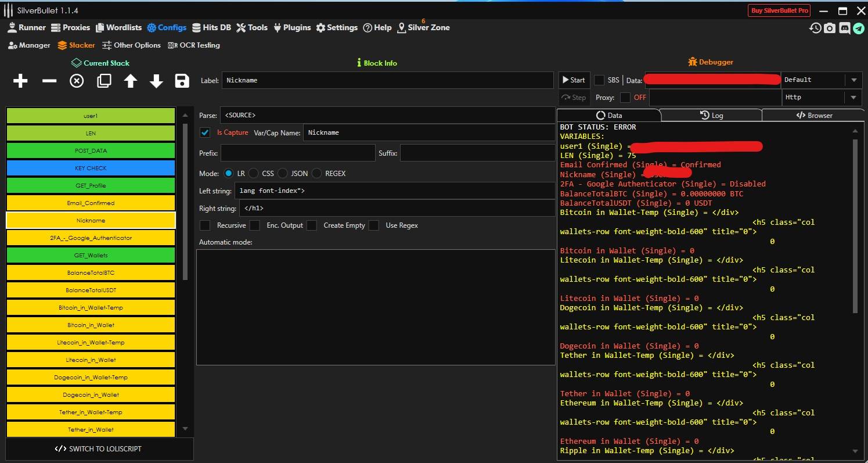Click the Label input field
Screen dimensions: 868x463
387,80
